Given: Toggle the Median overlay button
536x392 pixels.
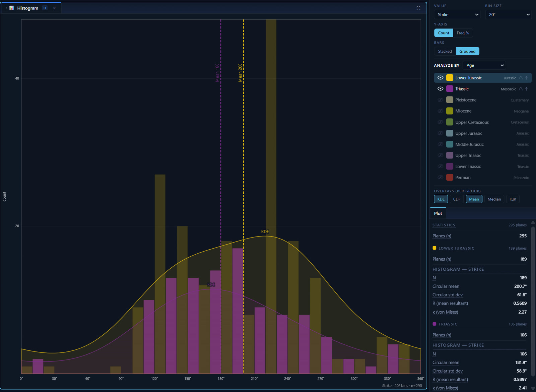Looking at the screenshot, I should coord(494,199).
